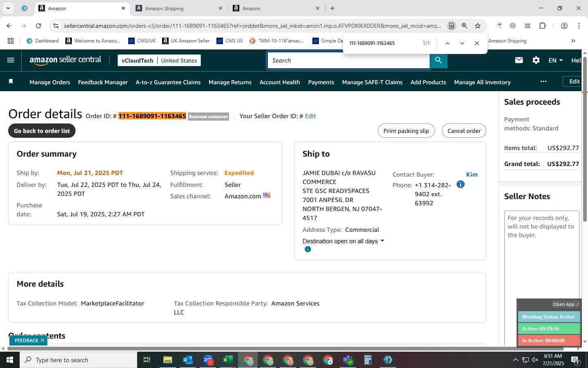Bookmark this page with the star icon
The height and width of the screenshot is (368, 588).
478,26
